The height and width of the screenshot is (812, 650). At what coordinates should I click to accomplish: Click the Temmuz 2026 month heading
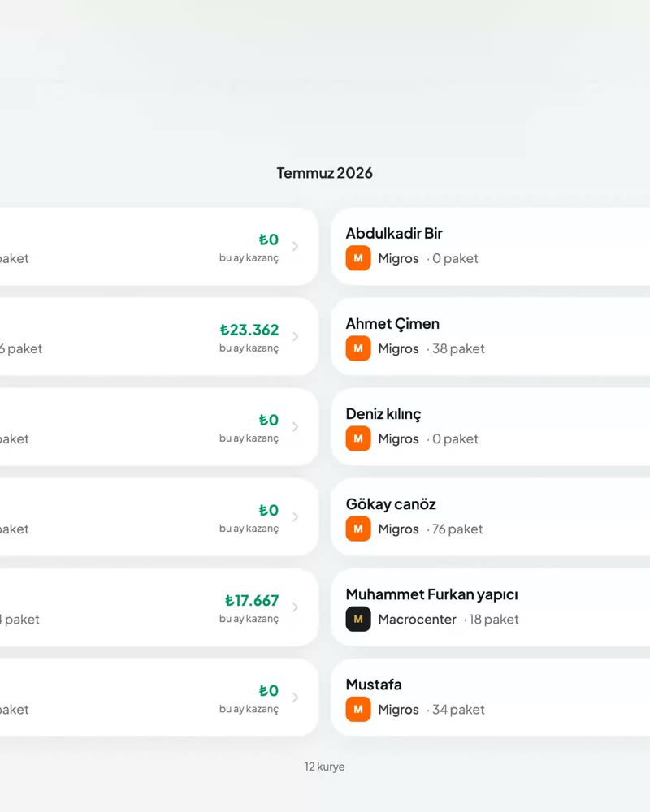[324, 173]
